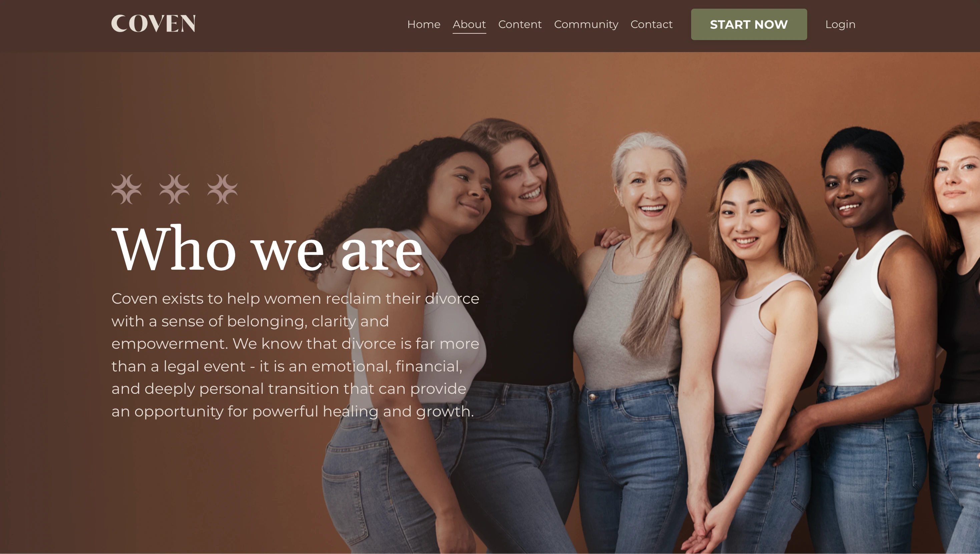Viewport: 980px width, 554px height.
Task: Click the Coven mission paragraph text
Action: (x=295, y=354)
